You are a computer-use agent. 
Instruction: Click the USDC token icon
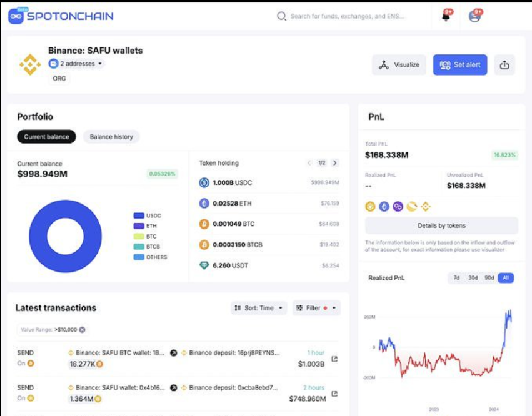click(204, 182)
